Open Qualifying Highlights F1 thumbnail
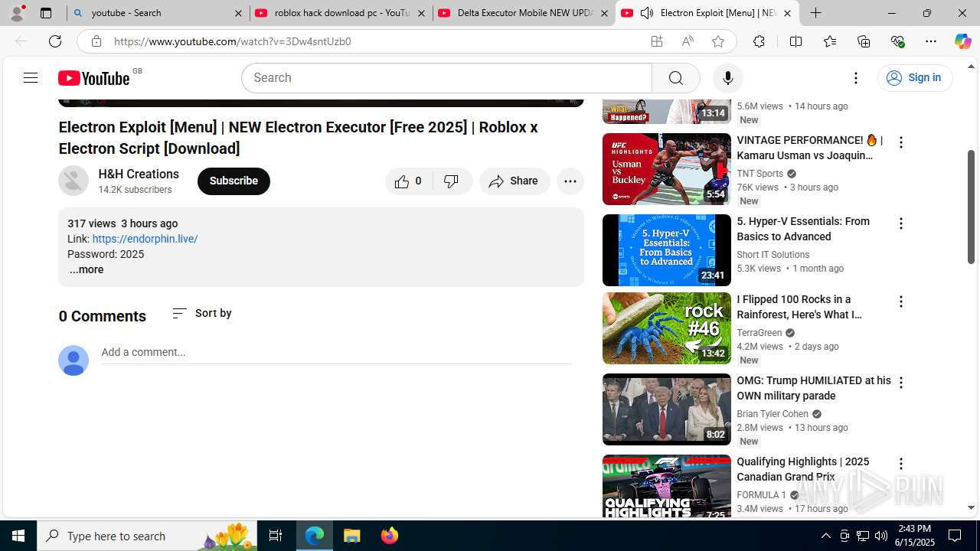This screenshot has height=551, width=980. pyautogui.click(x=667, y=487)
